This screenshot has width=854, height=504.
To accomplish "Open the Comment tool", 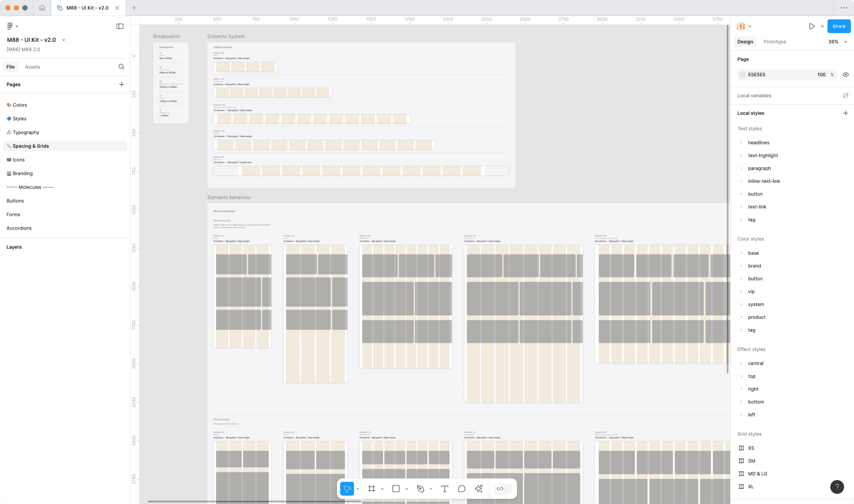I will pos(461,489).
